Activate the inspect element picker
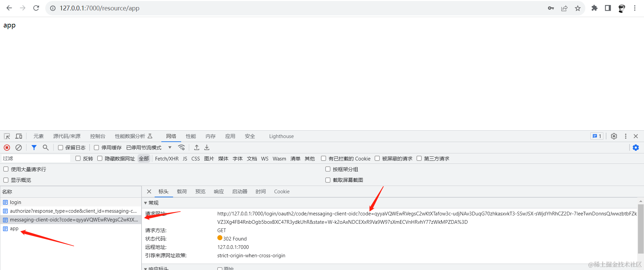The width and height of the screenshot is (644, 270). [x=7, y=136]
